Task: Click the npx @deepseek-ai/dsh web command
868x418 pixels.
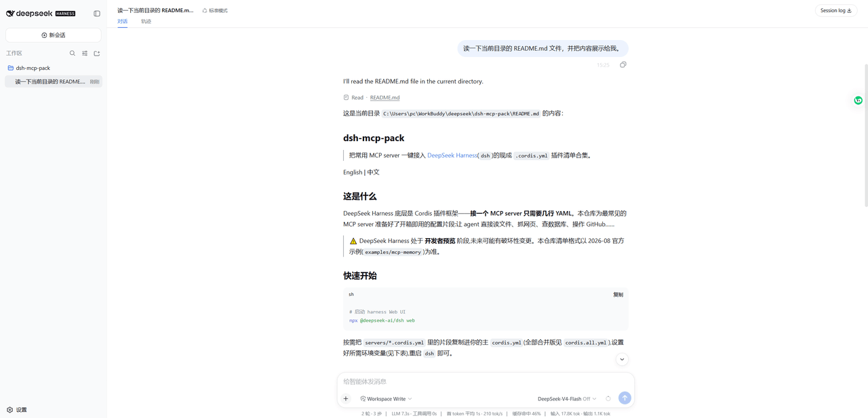Action: coord(382,320)
